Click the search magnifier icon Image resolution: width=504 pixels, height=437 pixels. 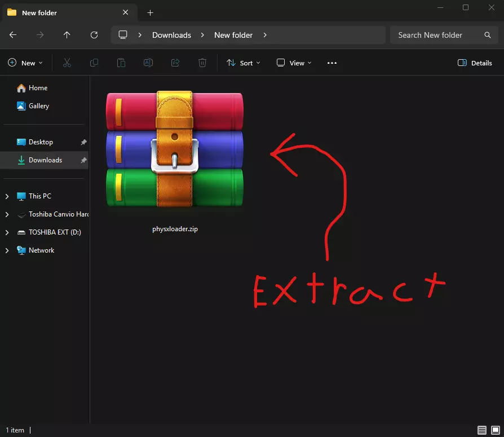(x=487, y=35)
